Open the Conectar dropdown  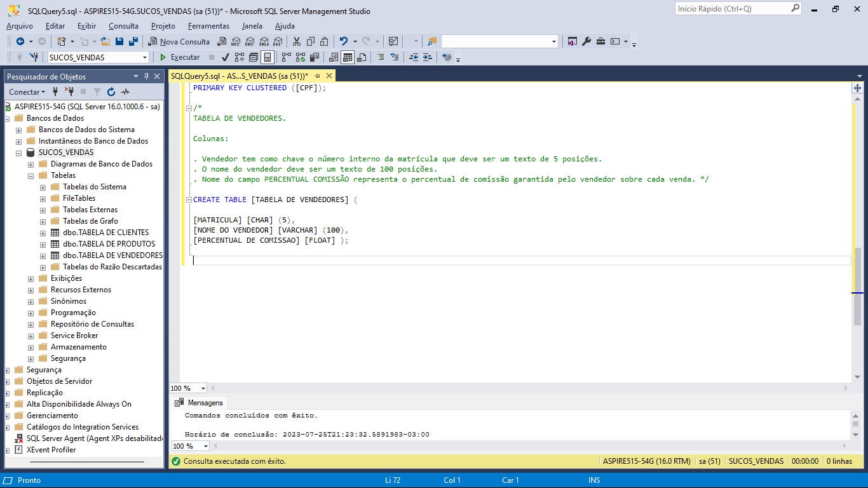point(27,91)
